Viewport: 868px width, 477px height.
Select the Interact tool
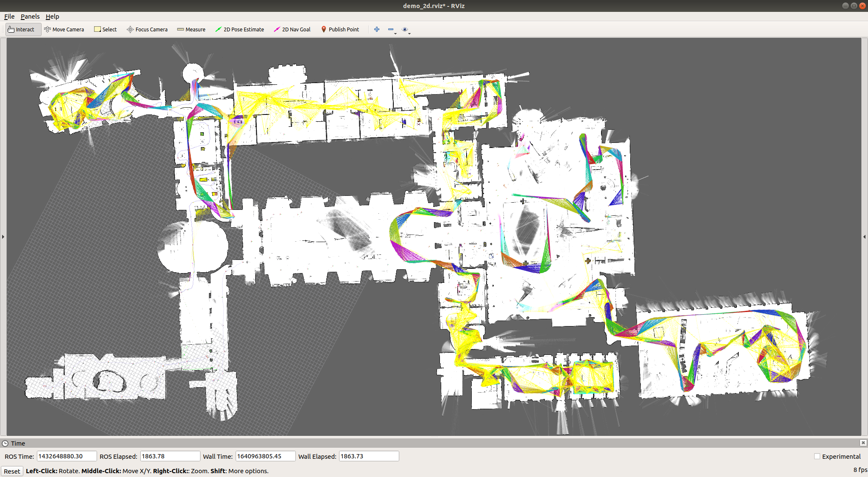coord(23,29)
